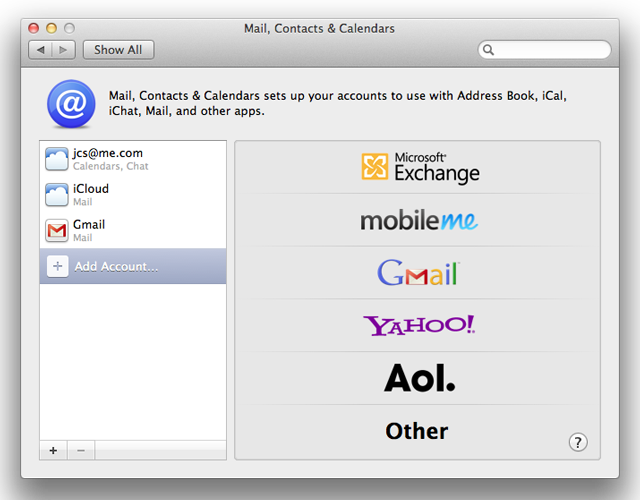Click the Show All button
Screen dimensions: 640x500
(118, 50)
